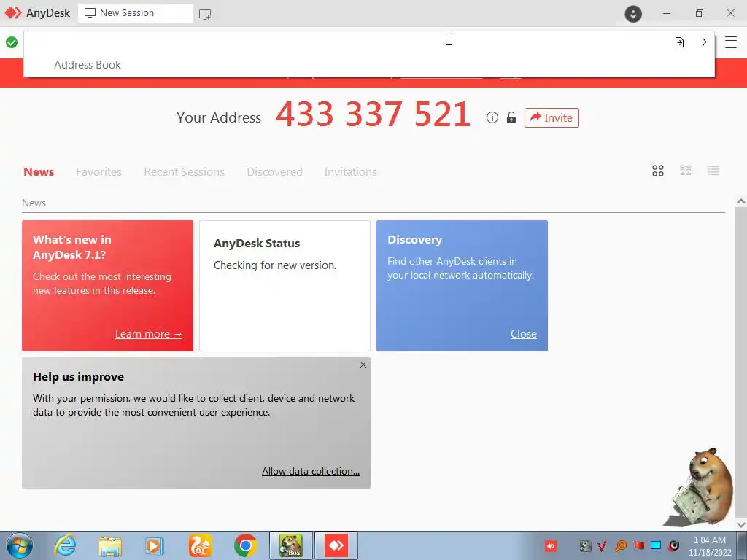Open the media player taskbar icon
Image resolution: width=747 pixels, height=560 pixels.
[x=154, y=545]
